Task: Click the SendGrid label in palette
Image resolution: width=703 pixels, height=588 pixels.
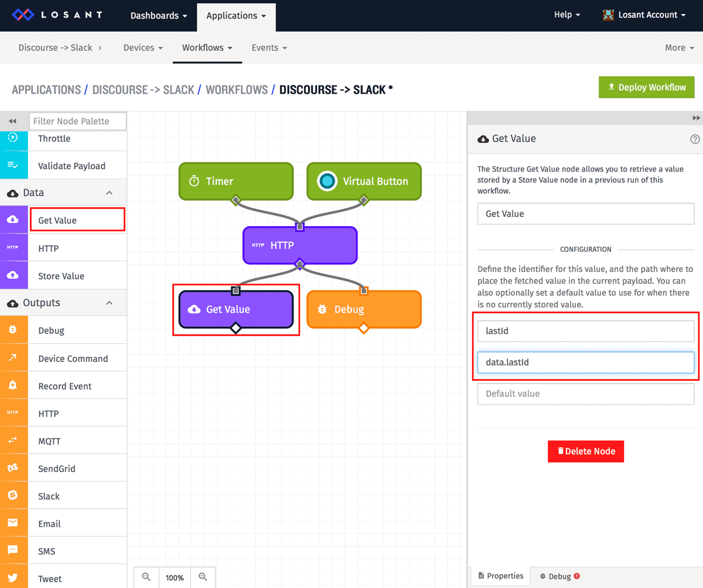Action: (56, 469)
